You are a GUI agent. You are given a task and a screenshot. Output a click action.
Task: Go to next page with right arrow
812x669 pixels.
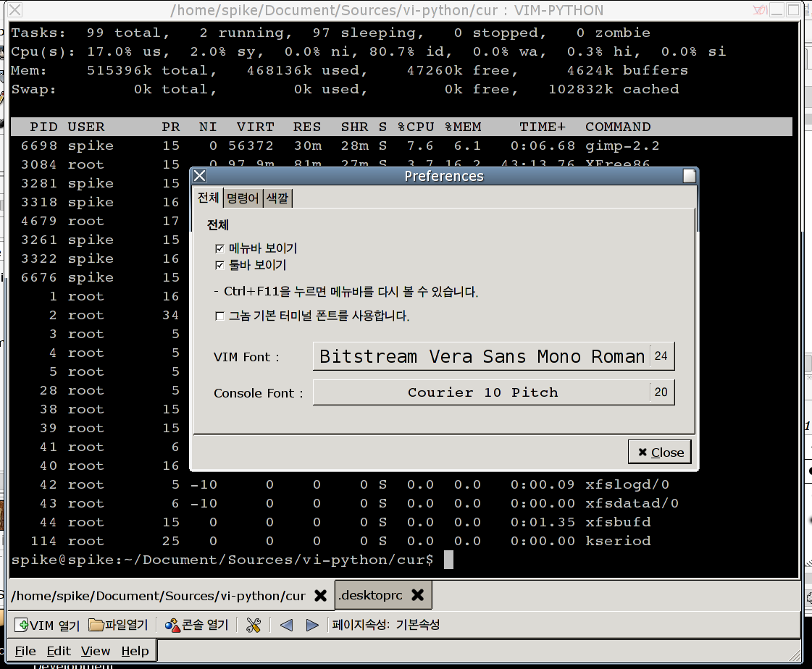tap(312, 625)
